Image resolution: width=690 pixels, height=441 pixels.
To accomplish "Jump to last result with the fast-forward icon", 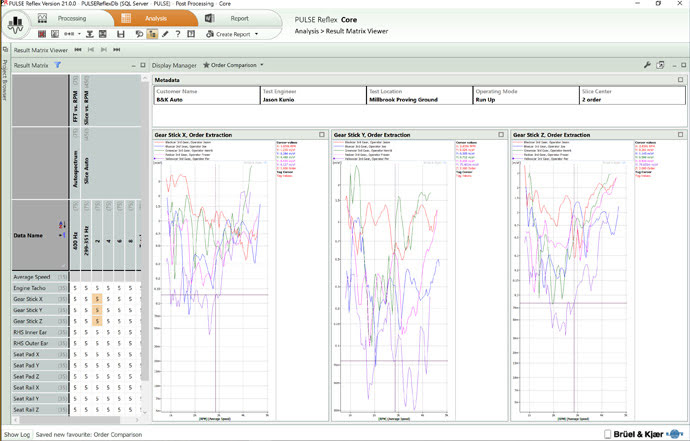I will pos(117,50).
